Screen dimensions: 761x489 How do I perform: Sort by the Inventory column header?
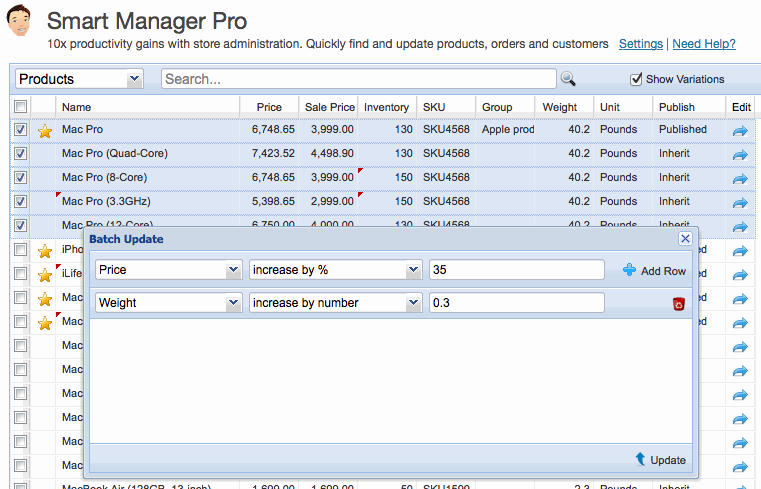click(386, 107)
